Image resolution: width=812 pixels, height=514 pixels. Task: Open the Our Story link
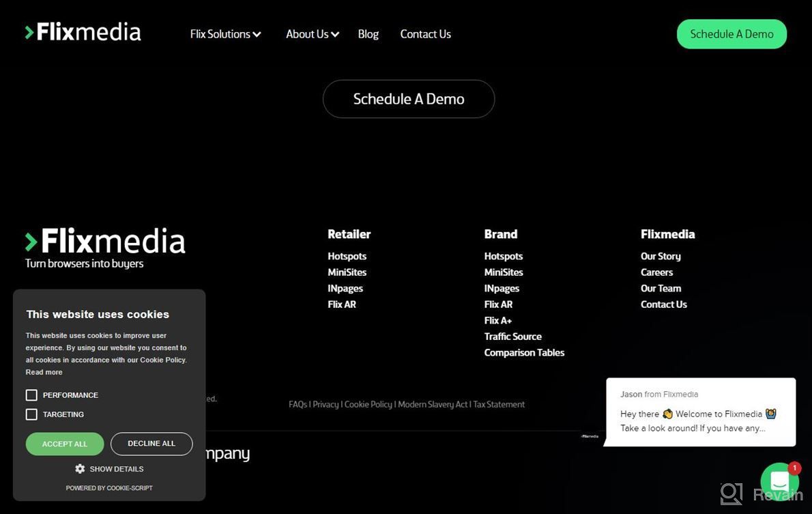click(x=661, y=257)
